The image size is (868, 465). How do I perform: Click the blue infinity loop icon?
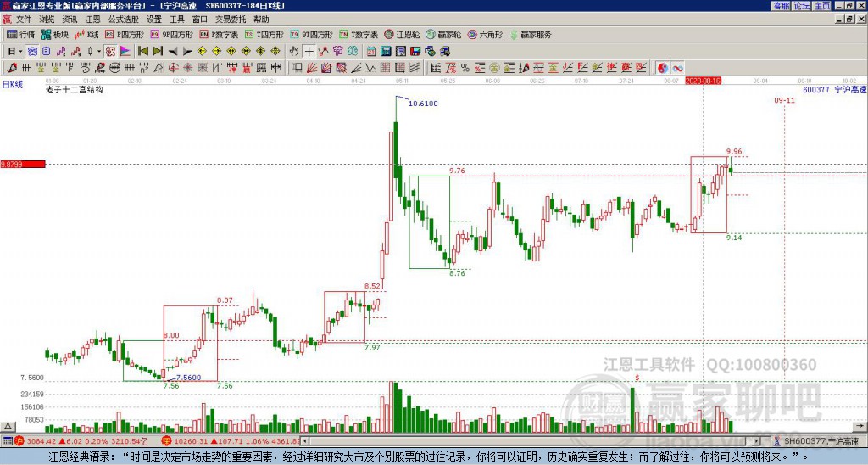click(x=677, y=68)
